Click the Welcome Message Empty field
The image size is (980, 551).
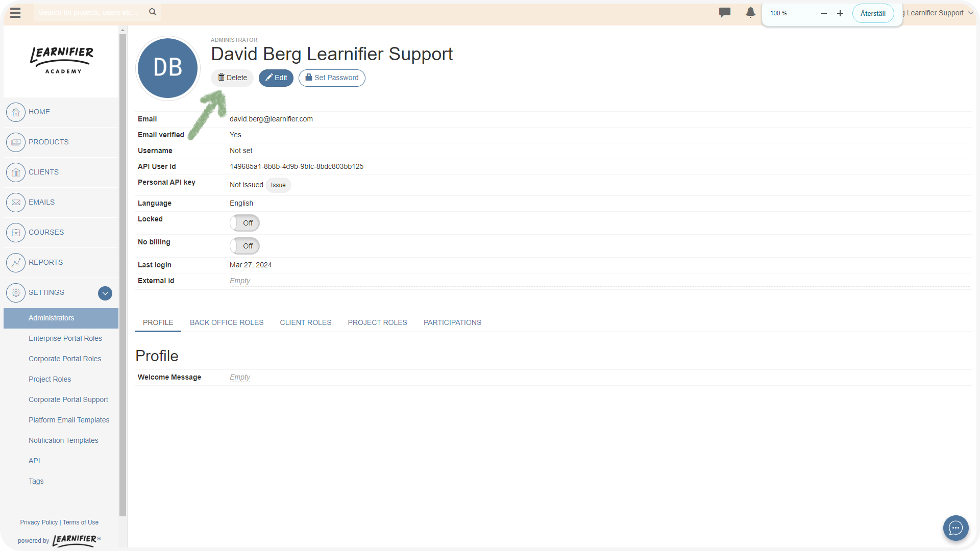240,378
